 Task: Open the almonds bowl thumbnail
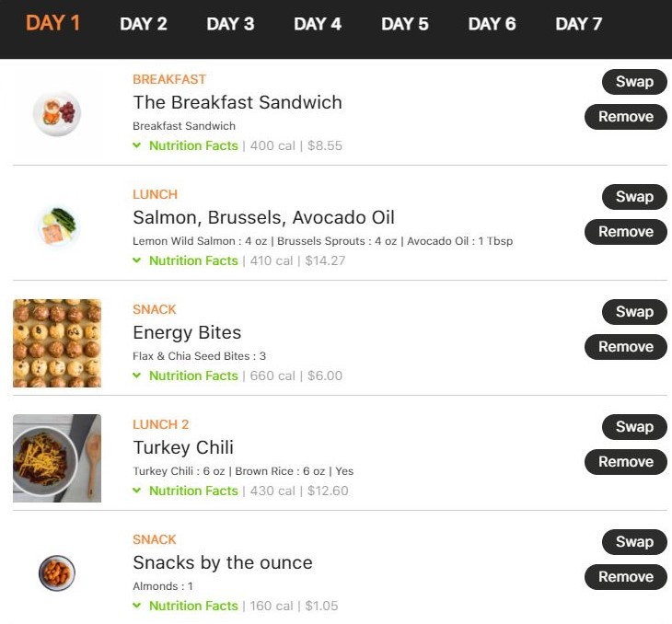[57, 573]
